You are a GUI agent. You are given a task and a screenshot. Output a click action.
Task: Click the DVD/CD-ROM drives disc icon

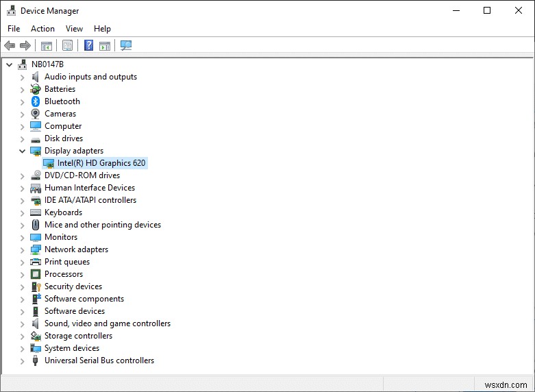[36, 175]
